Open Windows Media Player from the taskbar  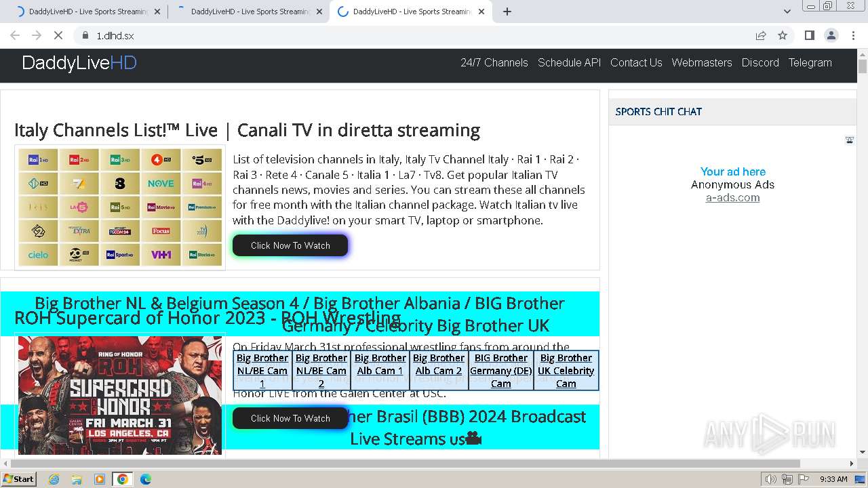point(100,479)
